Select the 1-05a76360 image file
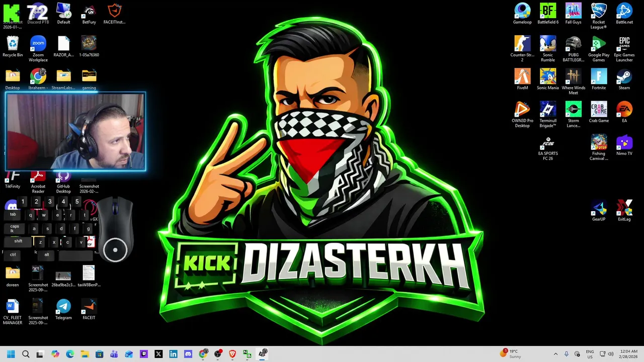This screenshot has width=644, height=362. point(89,47)
